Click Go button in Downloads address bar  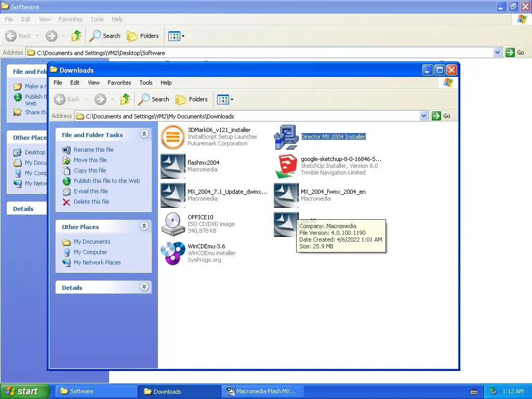pyautogui.click(x=441, y=116)
